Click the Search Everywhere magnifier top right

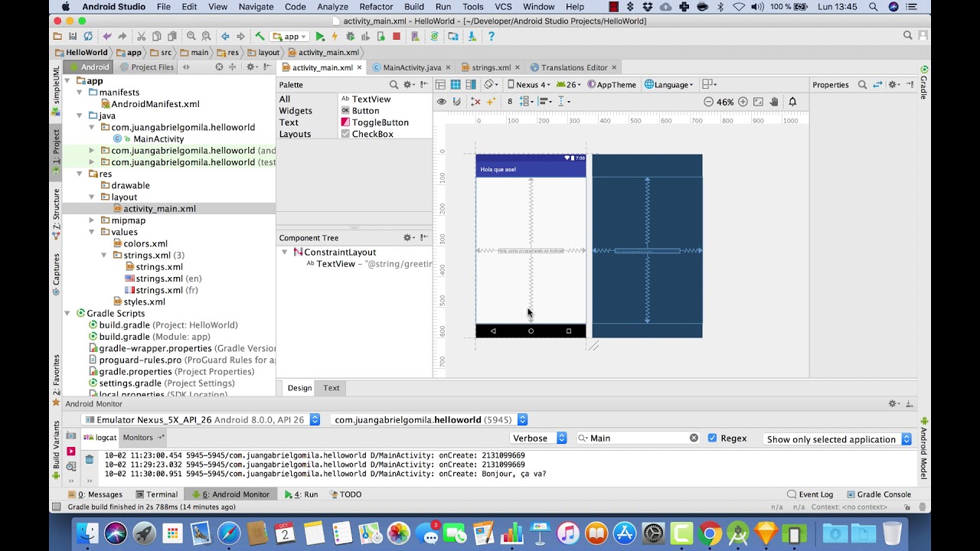point(908,36)
